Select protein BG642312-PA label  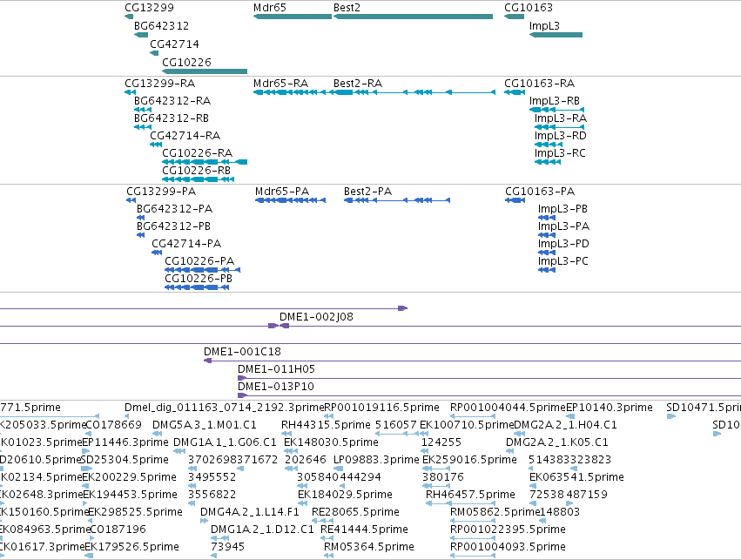[x=174, y=209]
